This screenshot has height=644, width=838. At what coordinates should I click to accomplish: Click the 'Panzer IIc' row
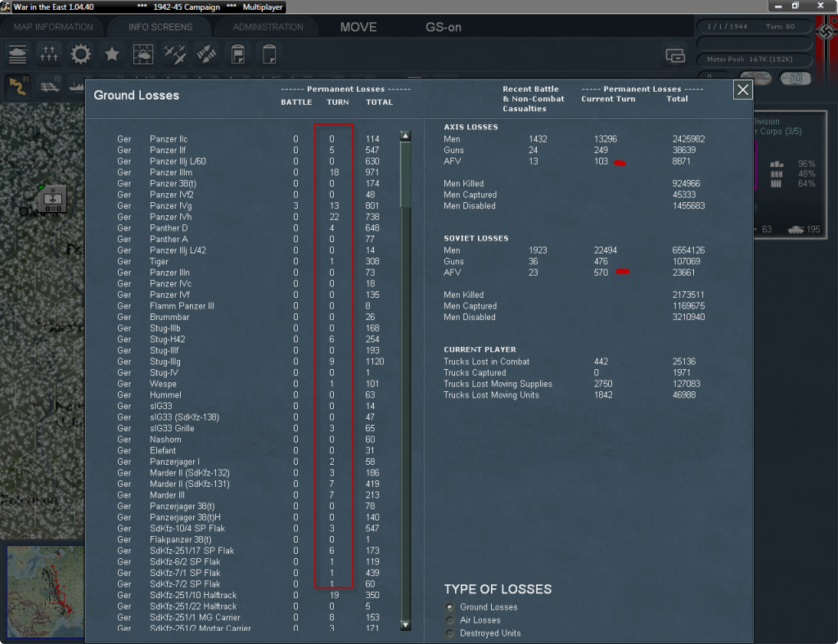click(x=249, y=139)
